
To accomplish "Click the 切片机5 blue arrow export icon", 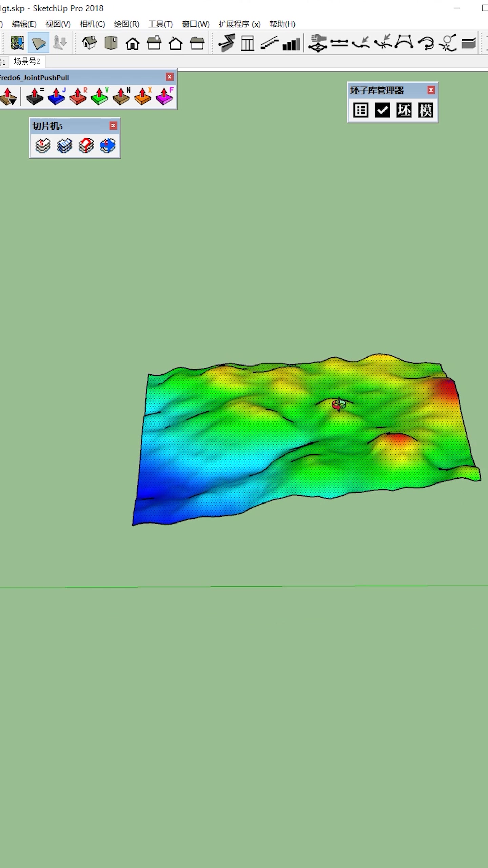I will [x=108, y=146].
